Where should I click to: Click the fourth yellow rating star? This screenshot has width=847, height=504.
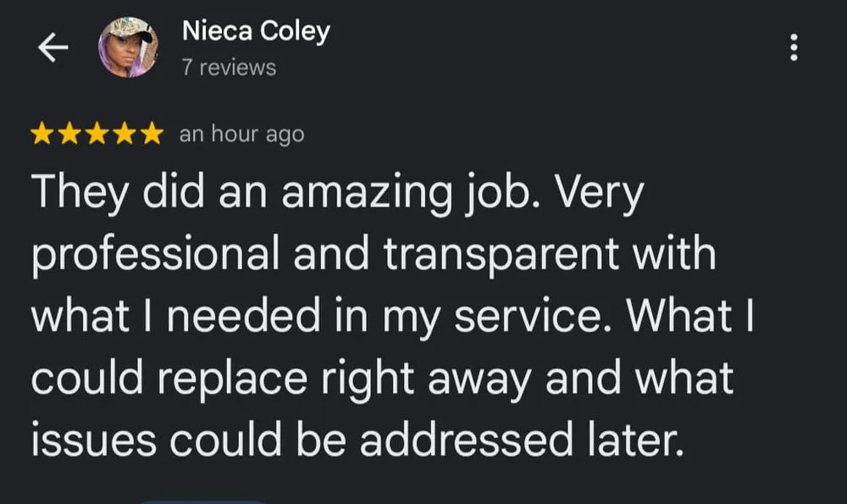click(x=124, y=134)
